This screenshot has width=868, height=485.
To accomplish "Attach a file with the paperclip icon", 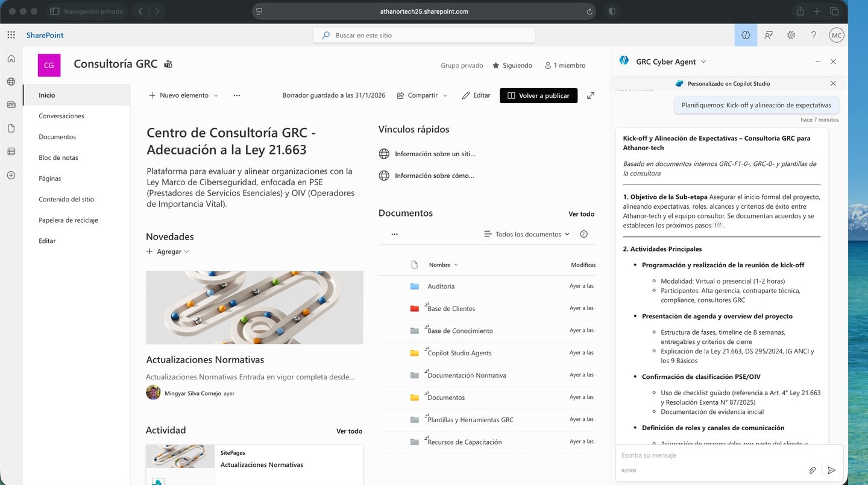I will 813,470.
